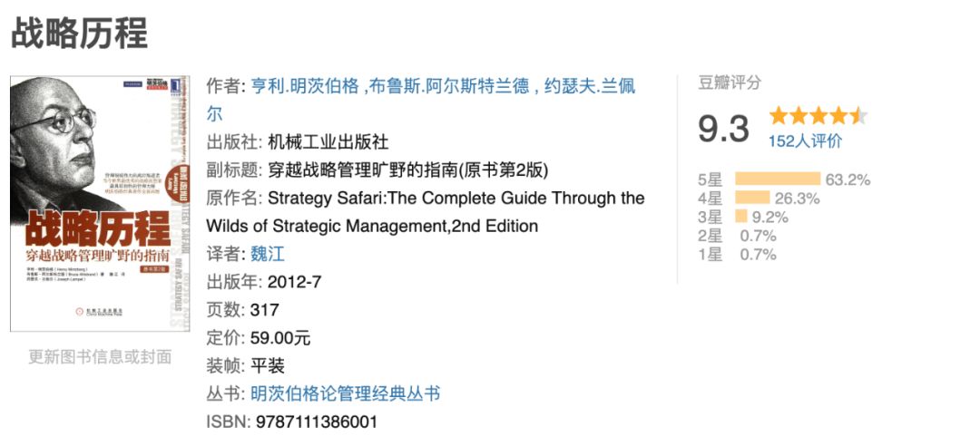
Task: Open the 明茨伯格论管理经典丛书 series link
Action: coord(345,393)
